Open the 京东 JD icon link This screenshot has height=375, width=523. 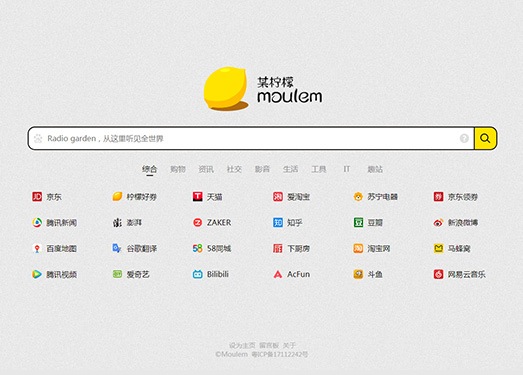click(x=47, y=197)
